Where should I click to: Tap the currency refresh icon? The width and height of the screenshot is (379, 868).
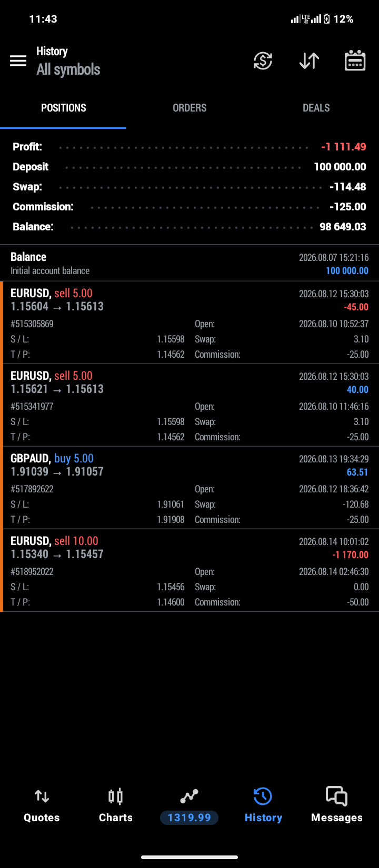point(263,61)
